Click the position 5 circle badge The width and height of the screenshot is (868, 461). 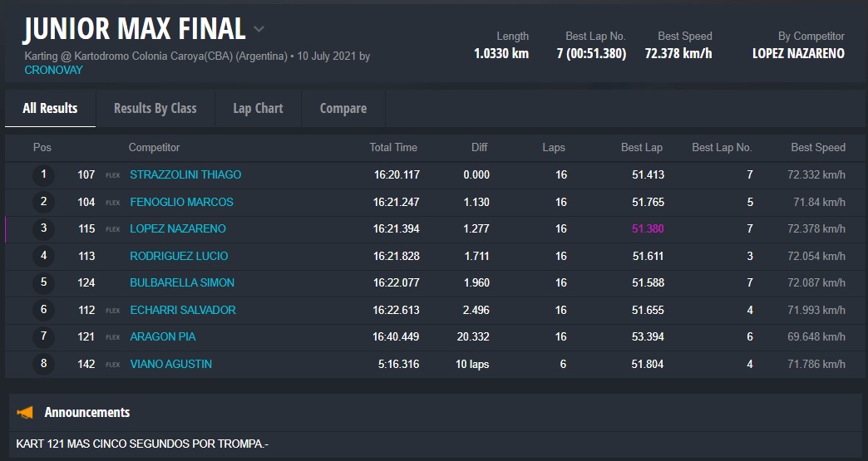pyautogui.click(x=43, y=283)
